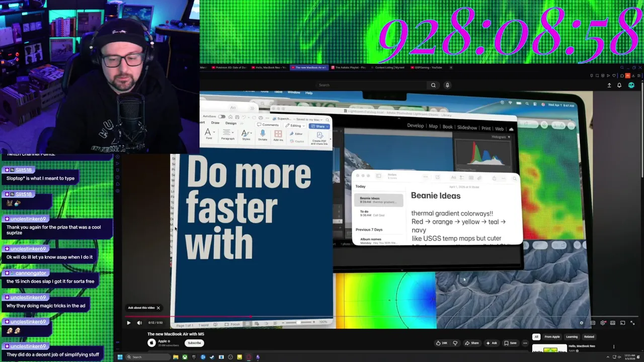Viewport: 644px width, 362px height.
Task: Share the video
Action: (472, 343)
